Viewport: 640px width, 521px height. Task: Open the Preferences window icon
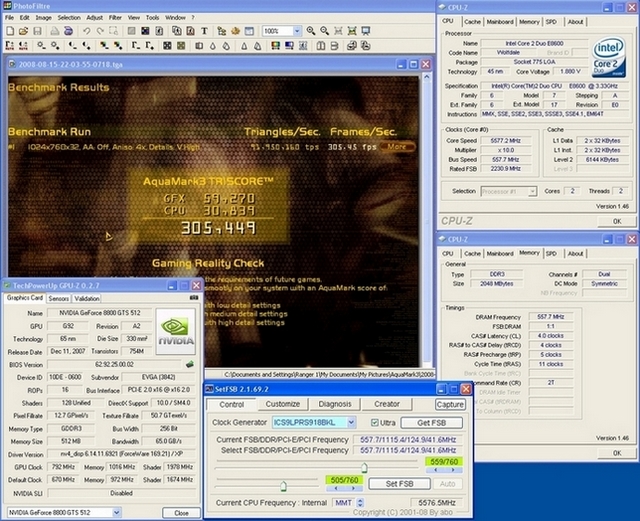(249, 31)
